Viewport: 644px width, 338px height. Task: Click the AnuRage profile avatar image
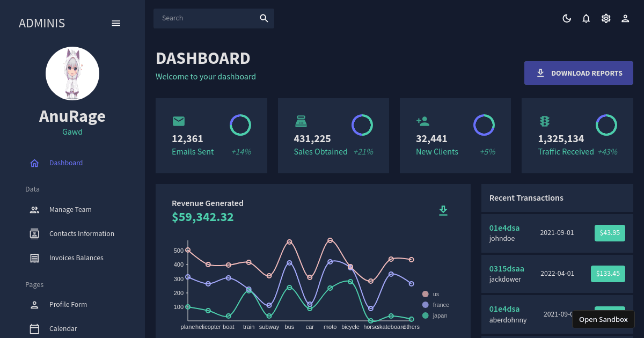tap(72, 74)
